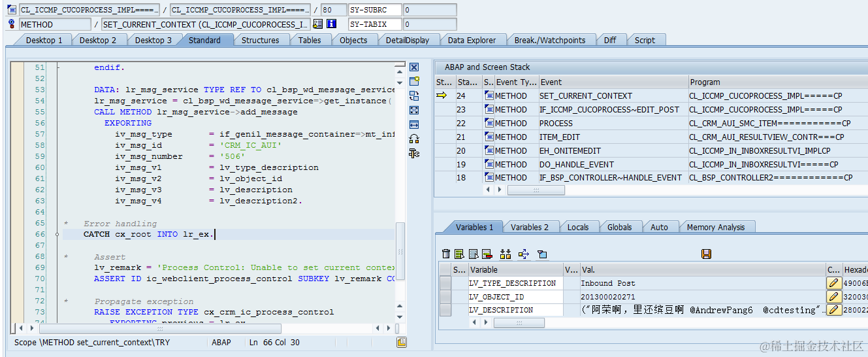868x357 pixels.
Task: Click the line number field showing 80
Action: [334, 10]
